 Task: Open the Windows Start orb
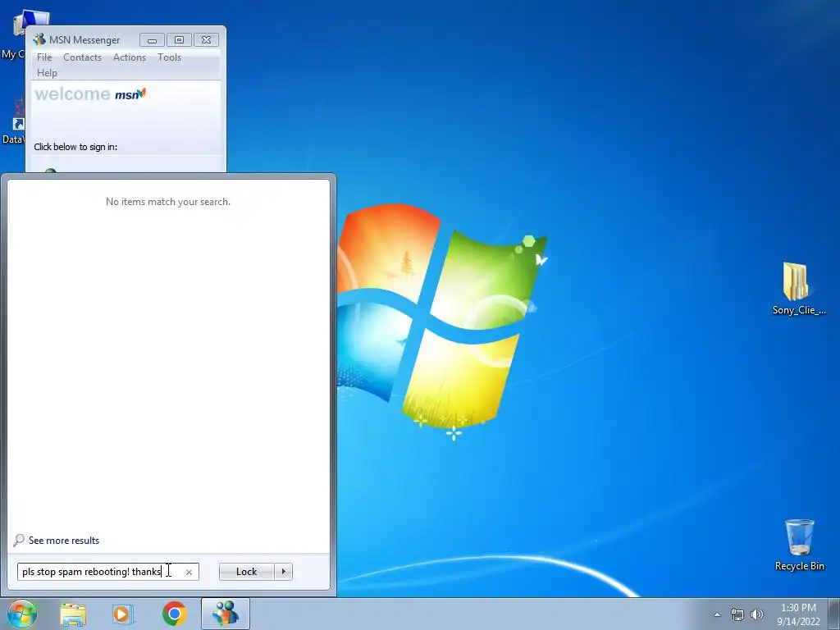pyautogui.click(x=21, y=614)
